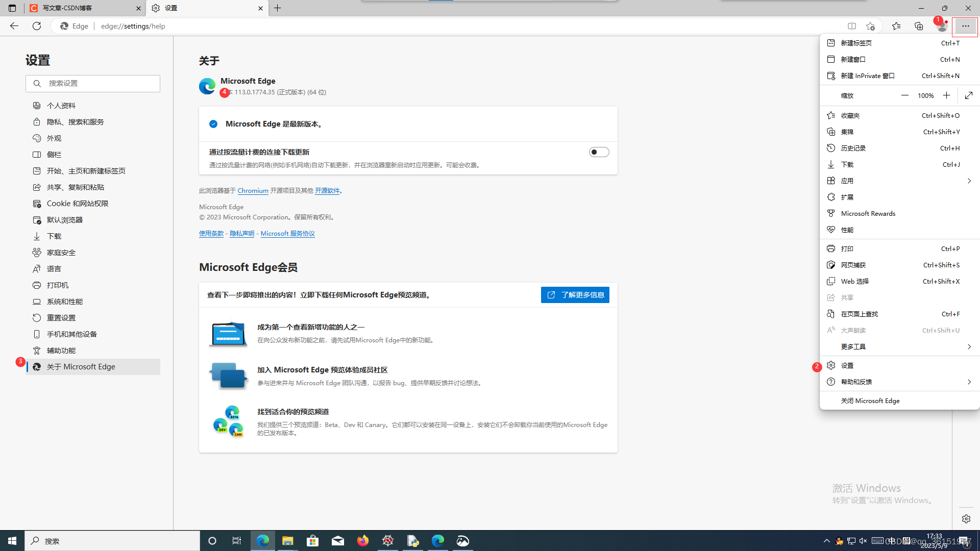Open 隐私、搜索和服务 in the settings sidebar
The width and height of the screenshot is (980, 551).
pos(76,122)
